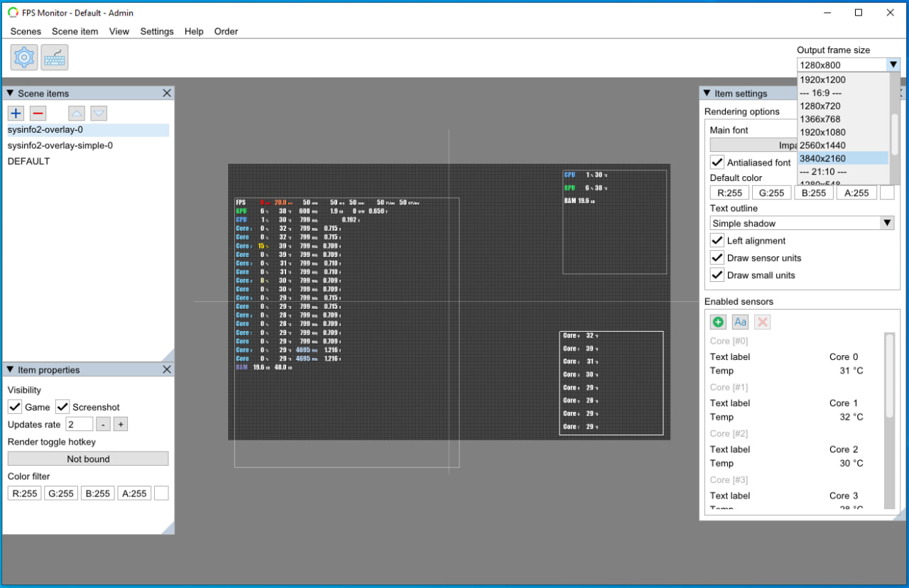Add sensor using green plus icon

(x=718, y=322)
